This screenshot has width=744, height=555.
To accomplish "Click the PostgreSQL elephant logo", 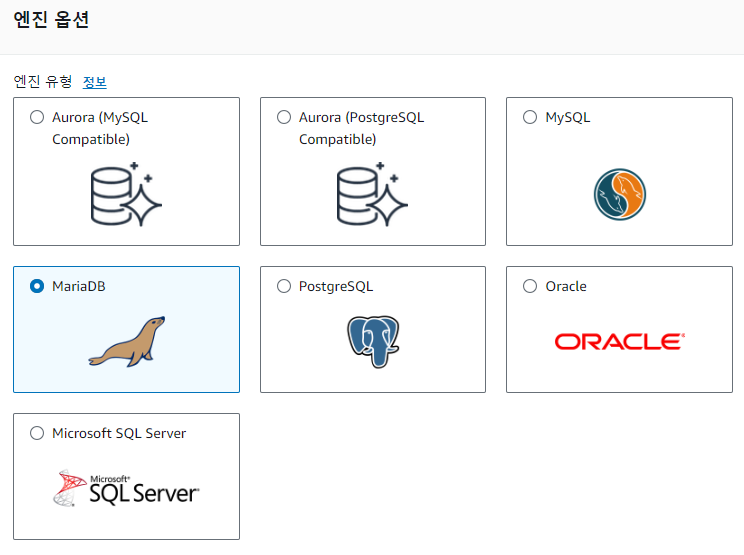I will pos(373,342).
